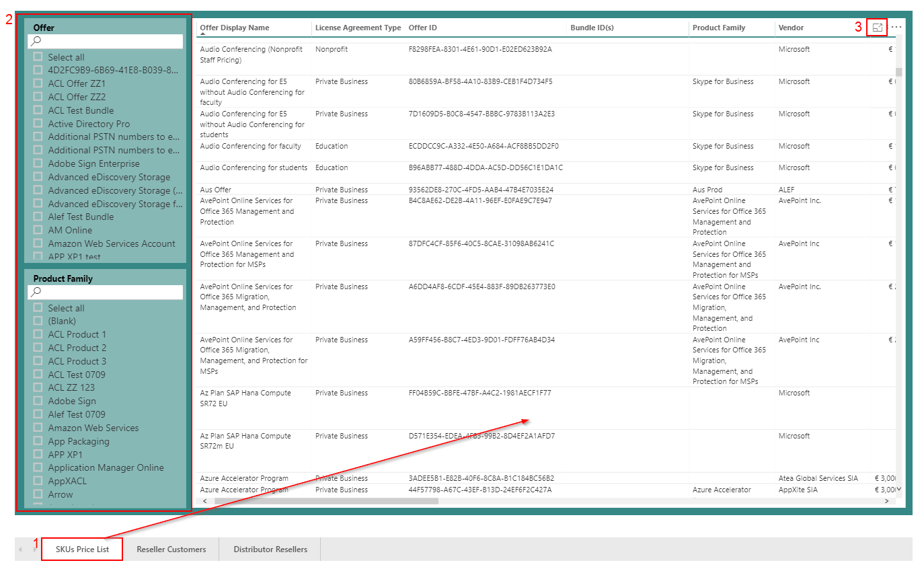Click the Focus mode icon on the table

coord(878,28)
